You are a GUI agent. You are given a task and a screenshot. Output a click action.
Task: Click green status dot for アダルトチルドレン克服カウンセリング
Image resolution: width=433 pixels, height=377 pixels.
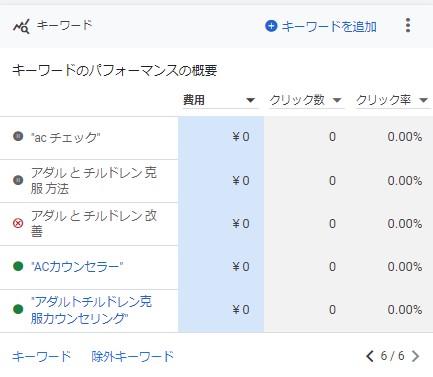coord(18,309)
